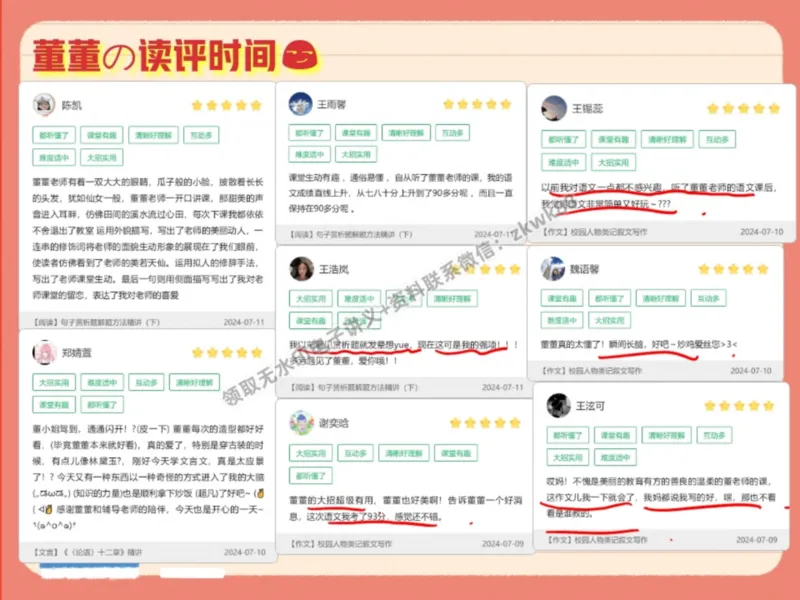This screenshot has height=600, width=800.
Task: Click 魏语馨's profile avatar
Action: click(553, 268)
